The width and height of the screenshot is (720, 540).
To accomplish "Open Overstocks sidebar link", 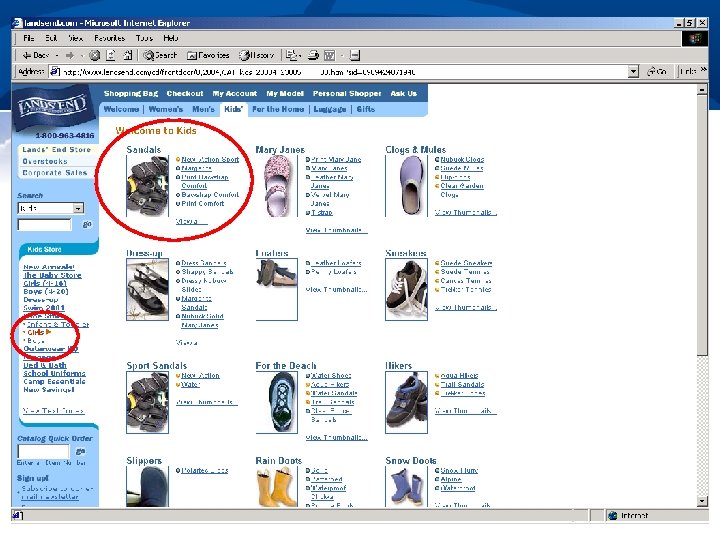I will click(x=45, y=162).
